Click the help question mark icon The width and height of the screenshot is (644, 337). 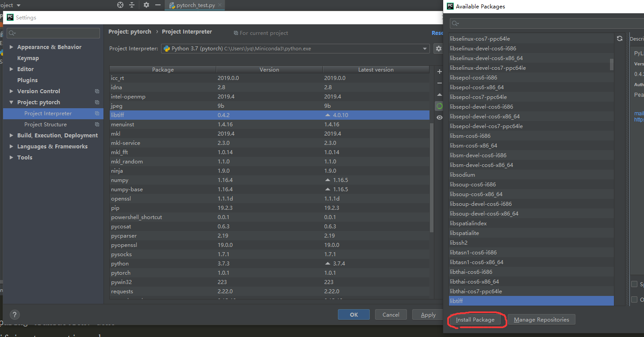tap(15, 314)
